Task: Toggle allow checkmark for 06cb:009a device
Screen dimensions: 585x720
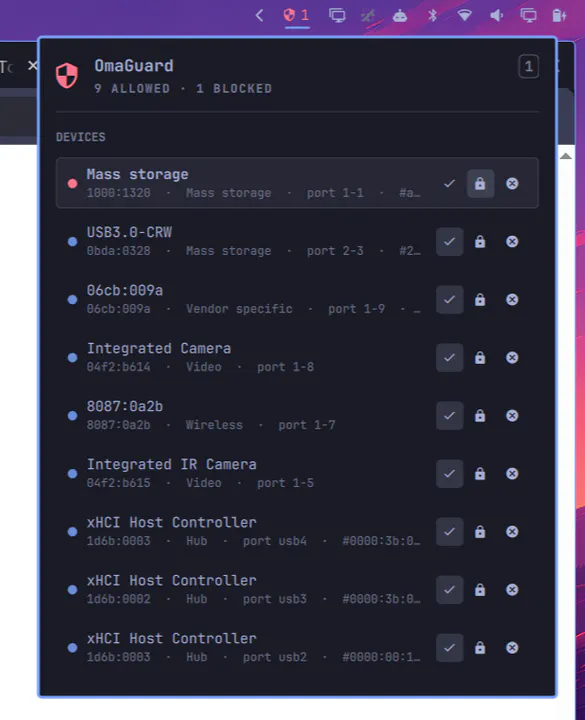Action: pyautogui.click(x=450, y=299)
